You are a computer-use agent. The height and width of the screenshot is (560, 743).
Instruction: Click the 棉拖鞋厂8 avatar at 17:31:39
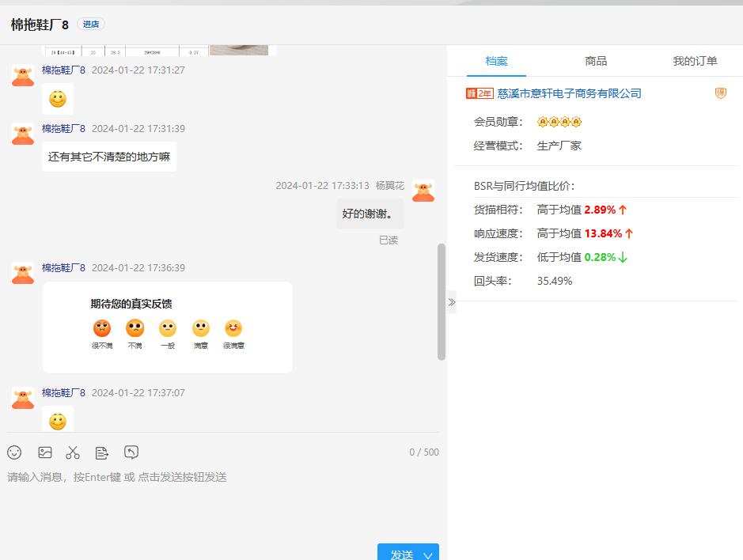click(x=23, y=134)
